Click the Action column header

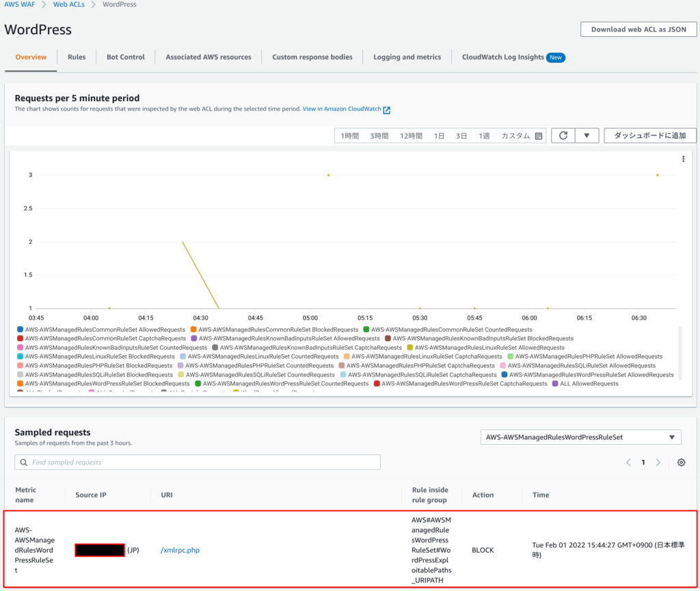[483, 495]
